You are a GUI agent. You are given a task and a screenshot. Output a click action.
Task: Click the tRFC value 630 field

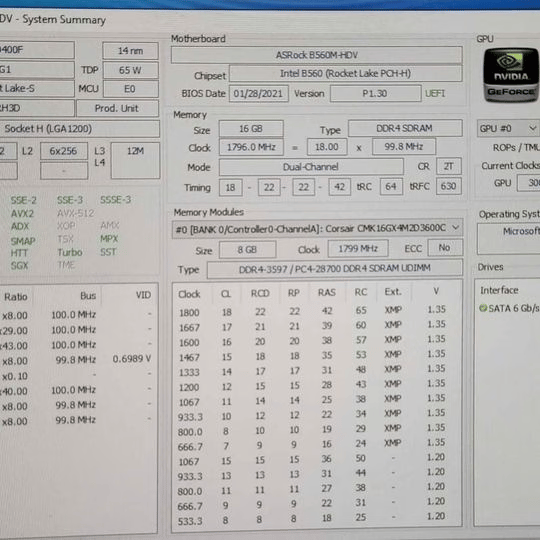pos(448,186)
